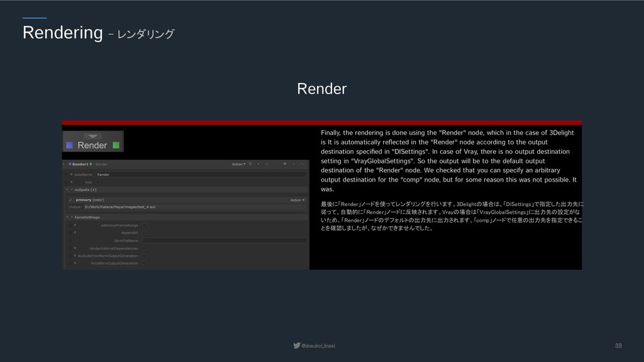Collapse the outputs (1) group

pos(72,190)
